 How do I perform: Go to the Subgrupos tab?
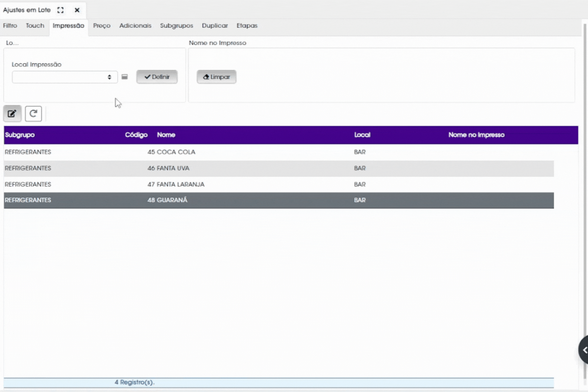tap(177, 26)
